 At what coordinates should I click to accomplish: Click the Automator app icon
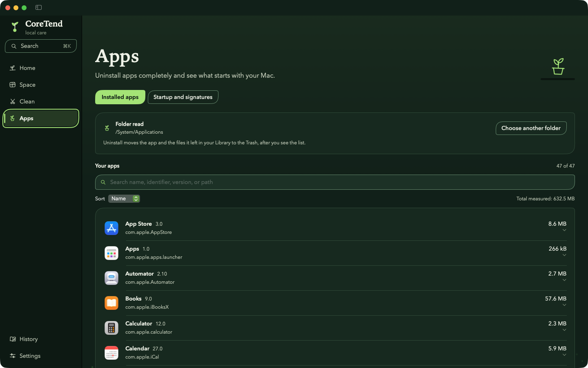coord(111,278)
